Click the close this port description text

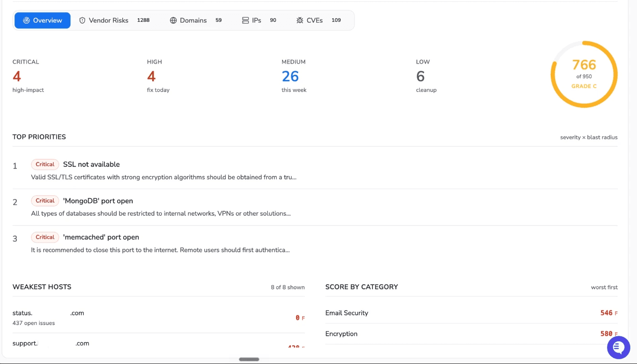coord(160,250)
